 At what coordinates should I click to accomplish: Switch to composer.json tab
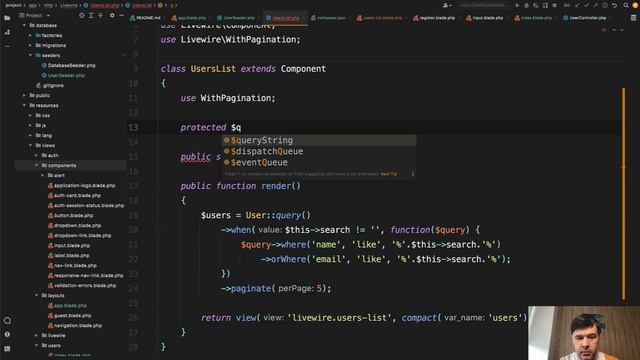(x=328, y=18)
